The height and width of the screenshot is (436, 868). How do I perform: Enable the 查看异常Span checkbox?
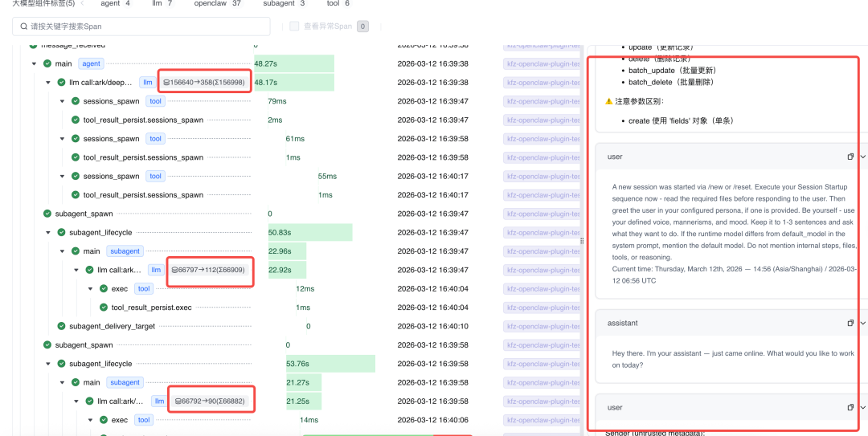click(294, 26)
